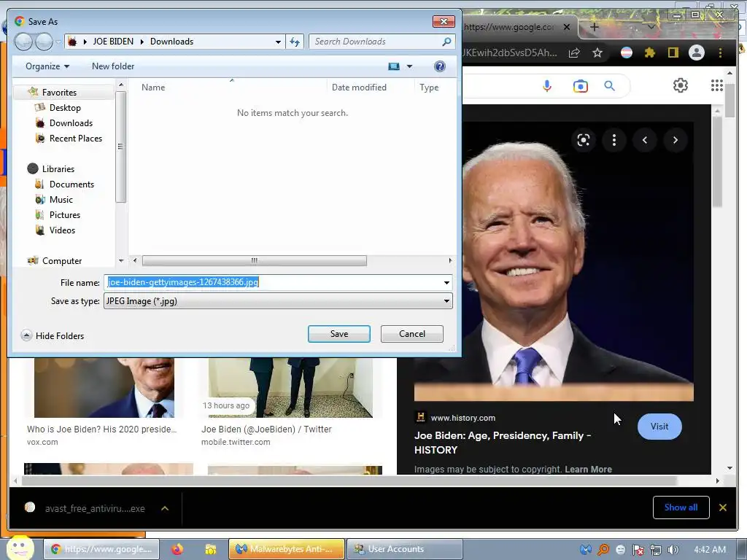The width and height of the screenshot is (747, 560).
Task: Open the view options dropdown arrow
Action: click(x=409, y=66)
